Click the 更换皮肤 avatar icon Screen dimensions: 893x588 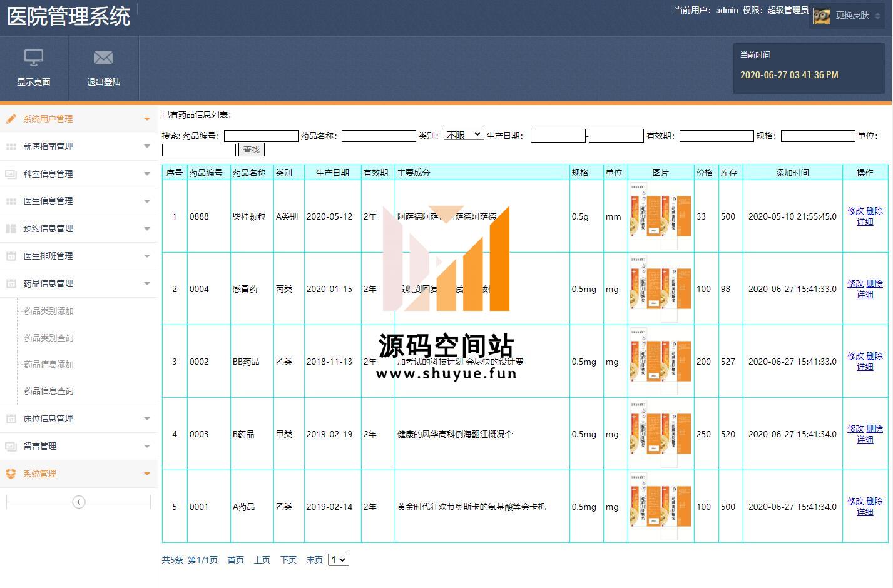[x=821, y=16]
